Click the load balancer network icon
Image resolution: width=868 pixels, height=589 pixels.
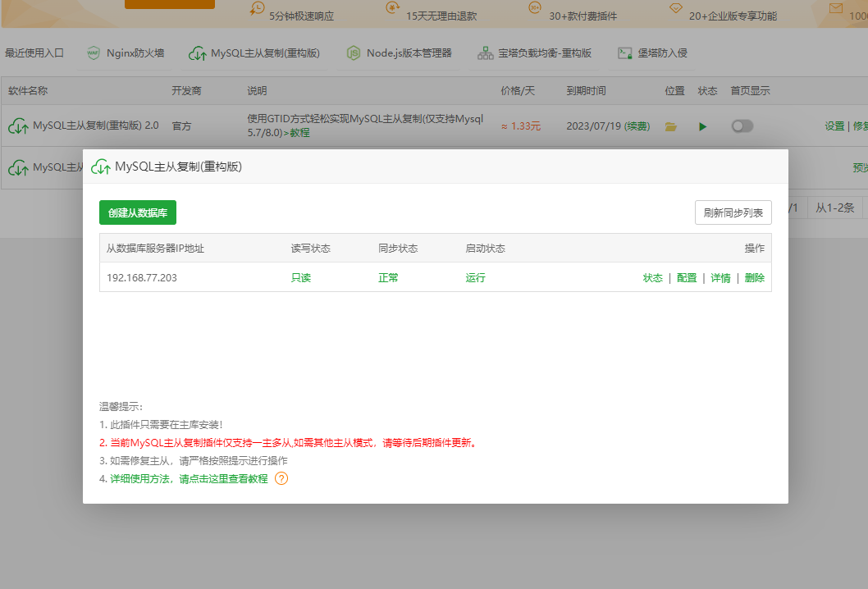pos(486,53)
